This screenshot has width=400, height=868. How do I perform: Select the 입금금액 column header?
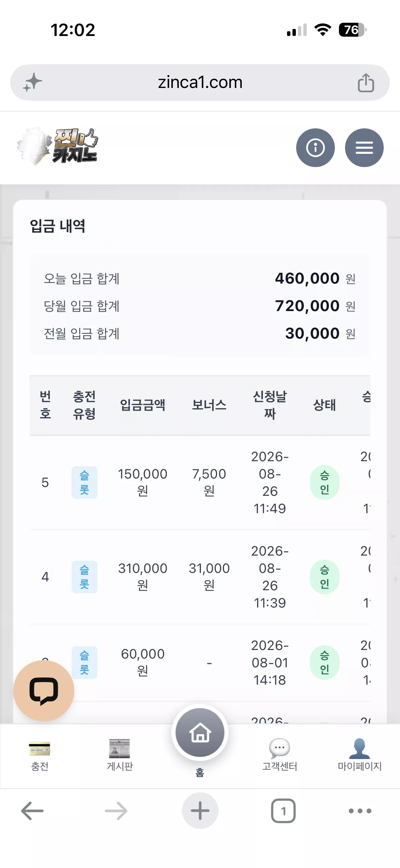[142, 405]
